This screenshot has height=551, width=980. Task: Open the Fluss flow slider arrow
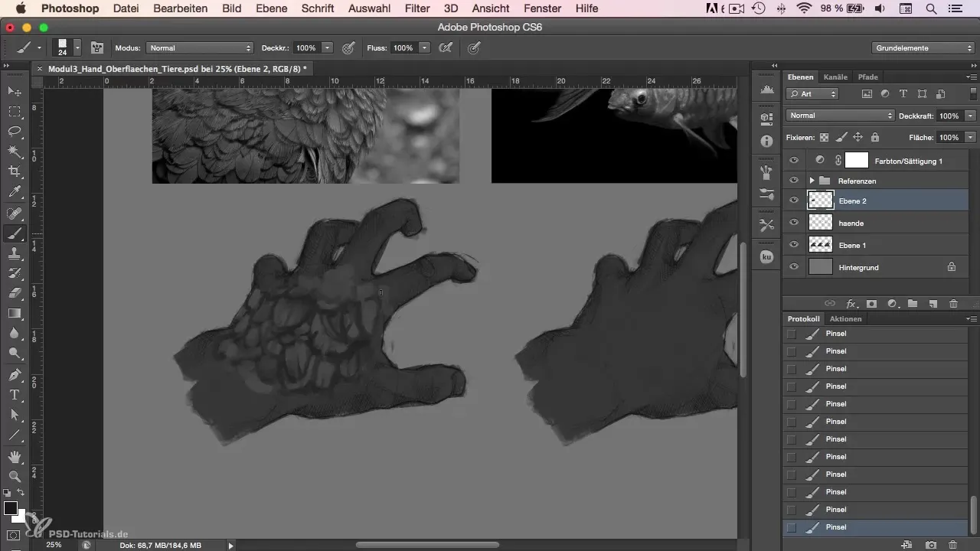click(425, 47)
